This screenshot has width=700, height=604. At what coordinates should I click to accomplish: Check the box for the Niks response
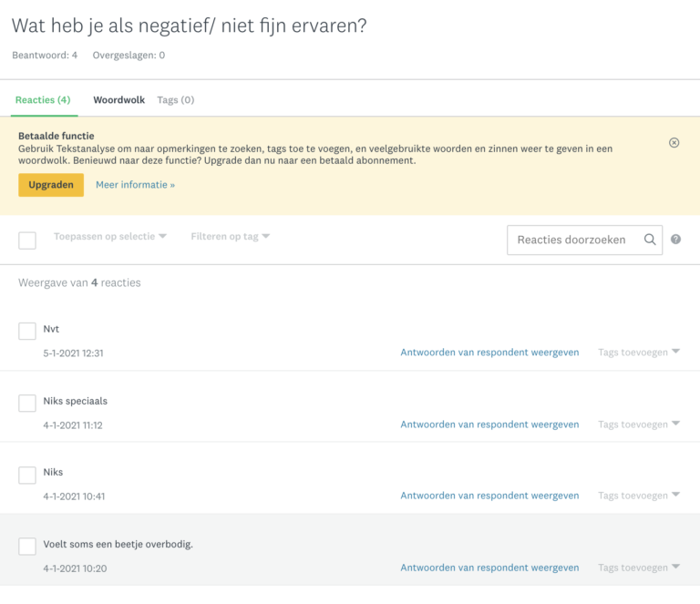point(27,475)
